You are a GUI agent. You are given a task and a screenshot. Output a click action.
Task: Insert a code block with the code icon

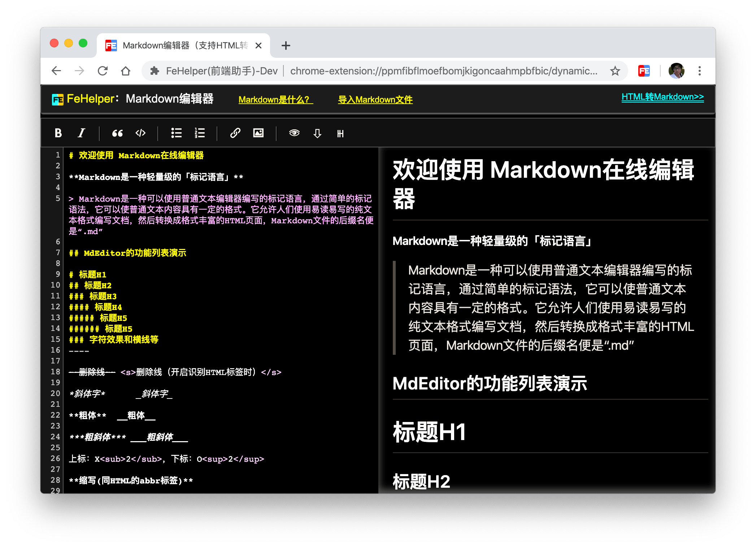(x=140, y=133)
